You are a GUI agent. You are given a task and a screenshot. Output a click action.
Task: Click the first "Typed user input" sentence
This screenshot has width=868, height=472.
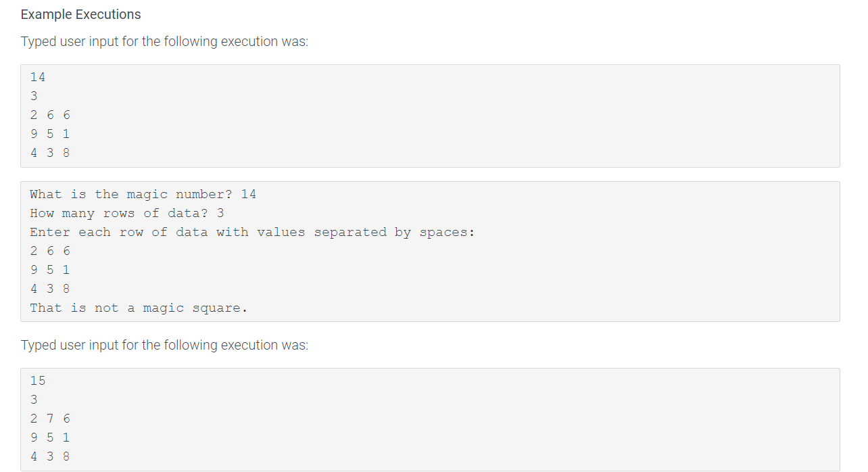click(164, 41)
